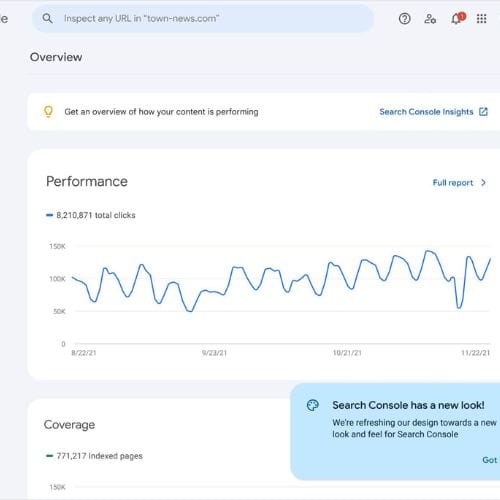Open the notifications bell
Image resolution: width=500 pixels, height=500 pixels.
457,19
